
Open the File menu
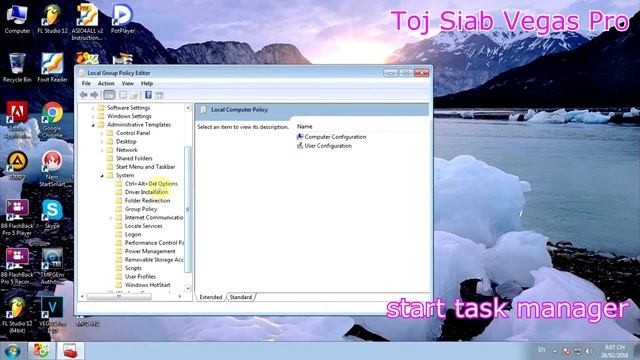point(86,83)
